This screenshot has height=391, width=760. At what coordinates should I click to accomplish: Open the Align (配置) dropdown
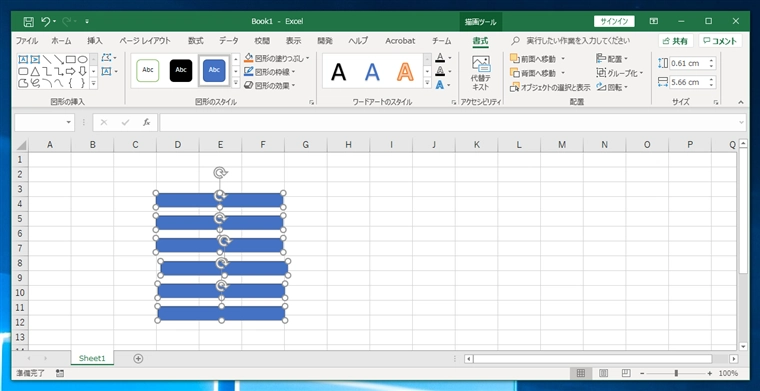(x=612, y=59)
